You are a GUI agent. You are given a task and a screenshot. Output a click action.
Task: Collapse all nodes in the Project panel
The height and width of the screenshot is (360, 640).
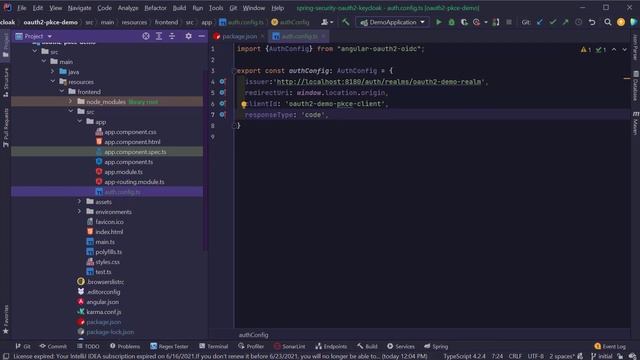[172, 36]
